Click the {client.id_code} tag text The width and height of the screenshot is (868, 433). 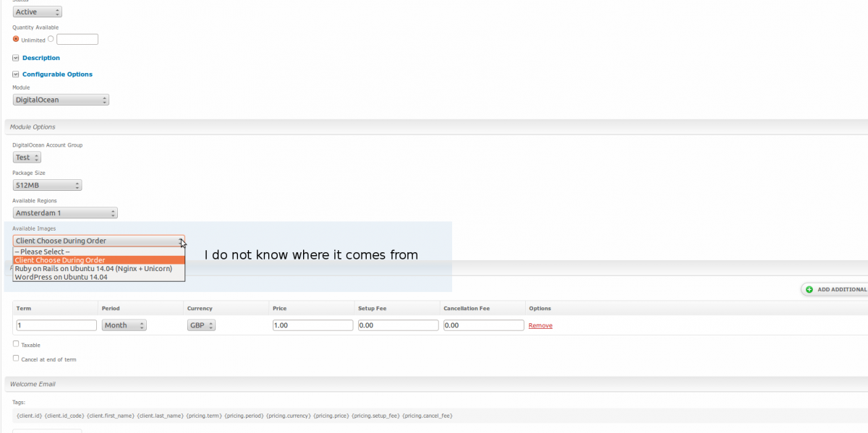point(64,416)
